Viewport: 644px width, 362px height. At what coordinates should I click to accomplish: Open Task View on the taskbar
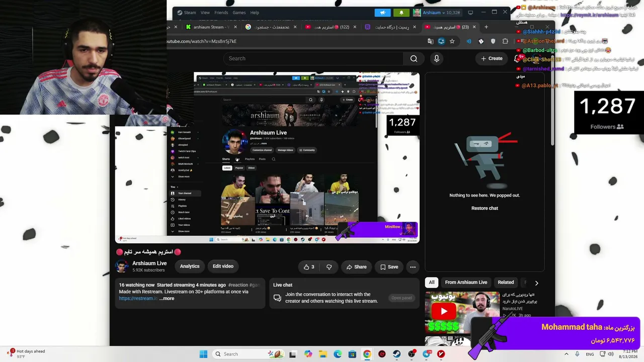point(292,354)
